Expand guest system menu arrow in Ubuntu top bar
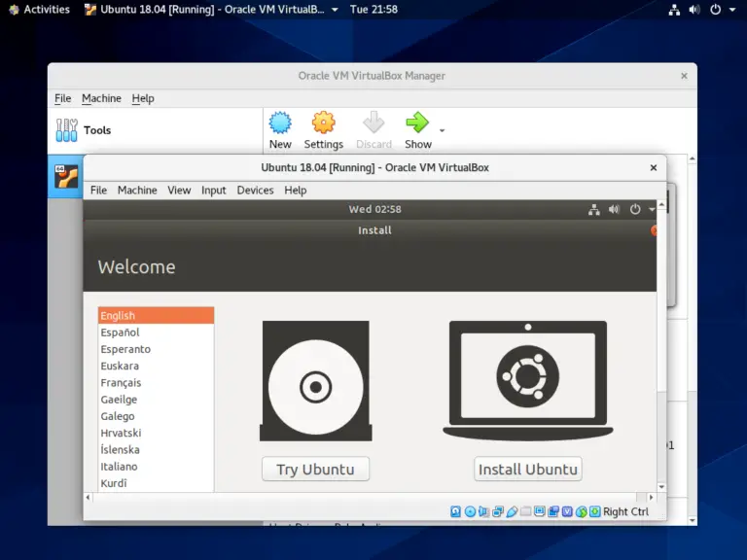 click(652, 210)
